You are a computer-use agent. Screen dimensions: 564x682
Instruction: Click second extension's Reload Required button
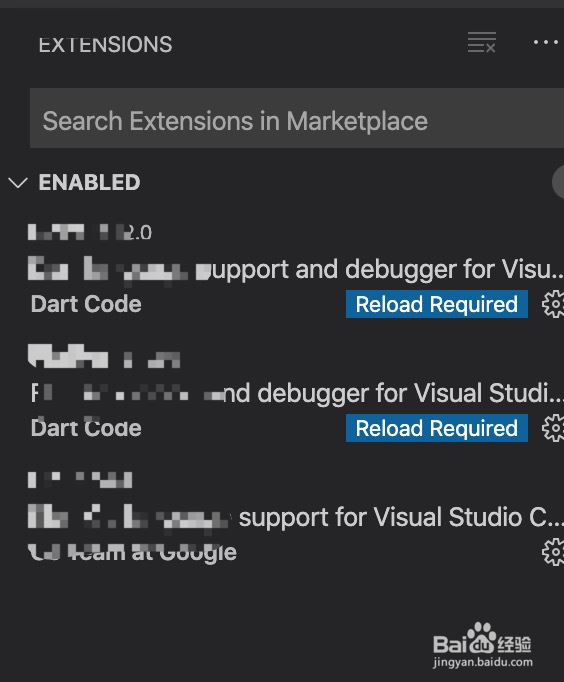point(437,428)
